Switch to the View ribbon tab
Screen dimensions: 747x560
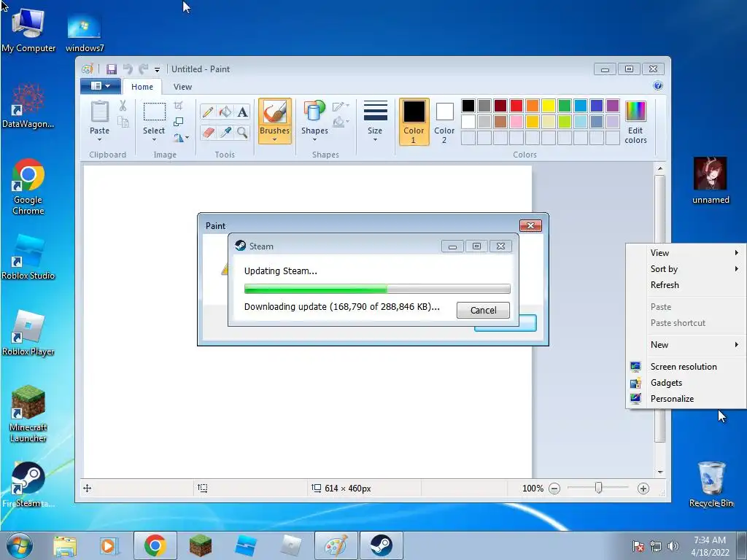coord(182,87)
